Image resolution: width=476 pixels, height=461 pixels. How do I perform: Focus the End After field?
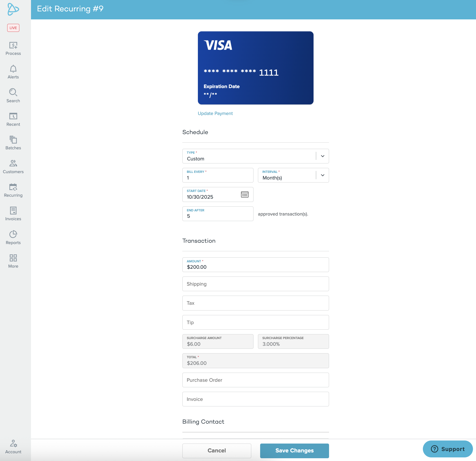point(218,214)
